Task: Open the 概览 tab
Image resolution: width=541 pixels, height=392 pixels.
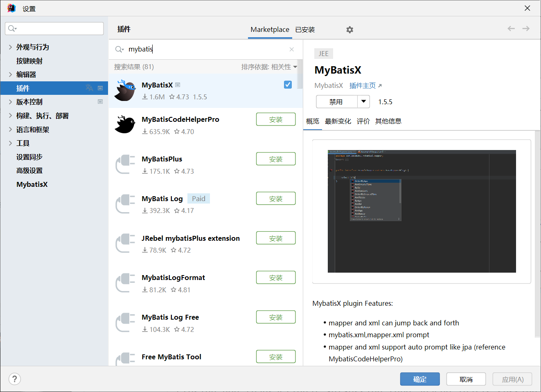Action: (x=313, y=121)
